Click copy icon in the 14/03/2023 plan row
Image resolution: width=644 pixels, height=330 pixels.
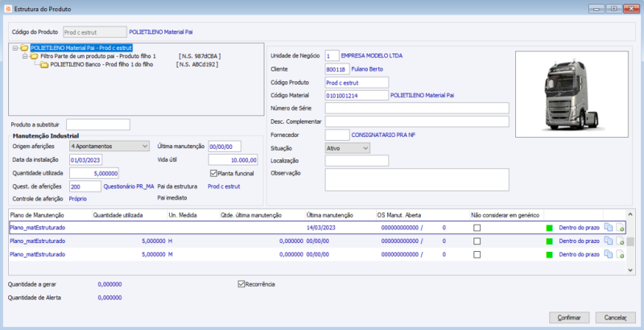point(609,228)
